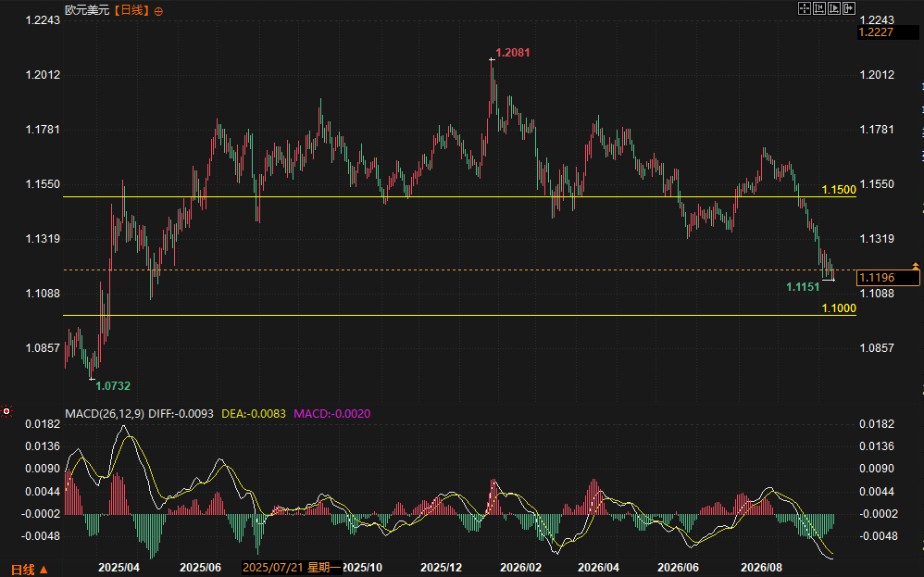
Task: Click the left axis price 1.1781
Action: point(43,130)
